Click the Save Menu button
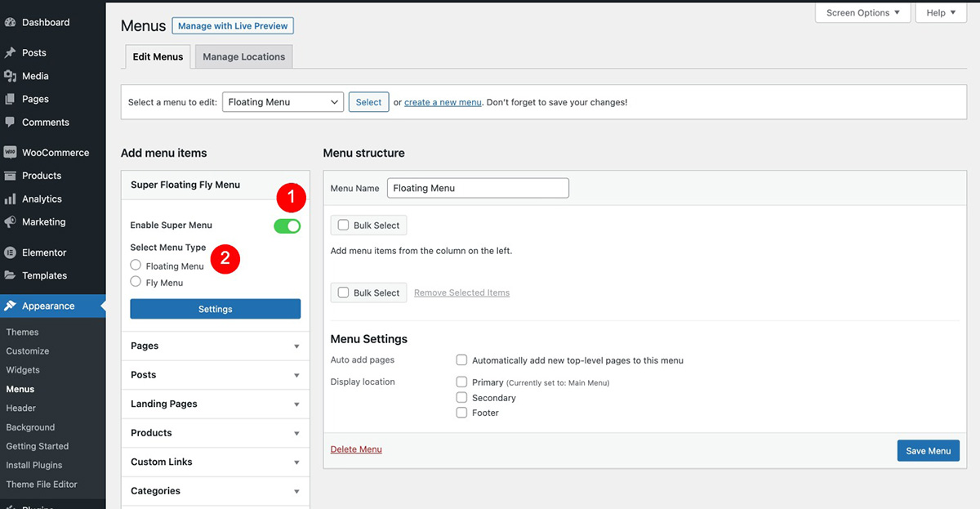The height and width of the screenshot is (509, 980). pyautogui.click(x=928, y=450)
